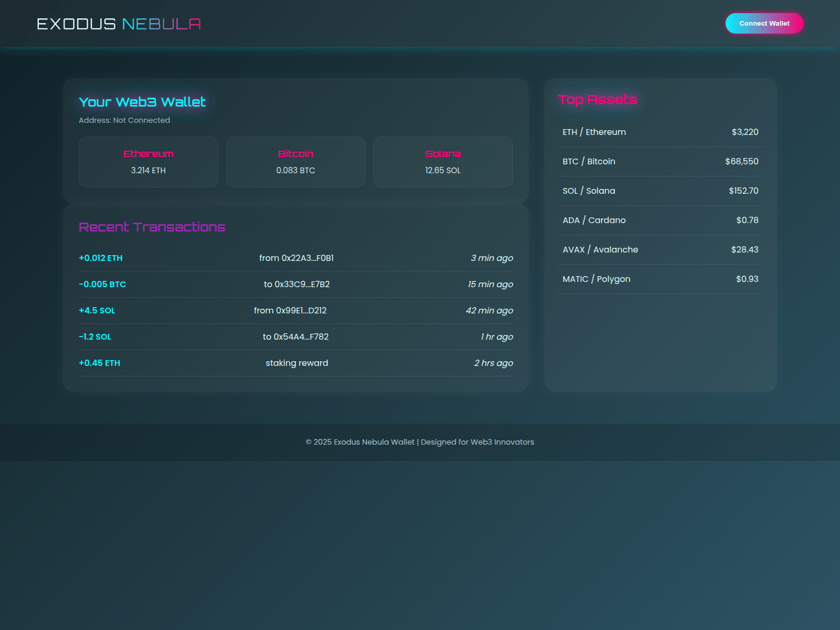840x630 pixels.
Task: Click the Connect Wallet button
Action: tap(764, 23)
